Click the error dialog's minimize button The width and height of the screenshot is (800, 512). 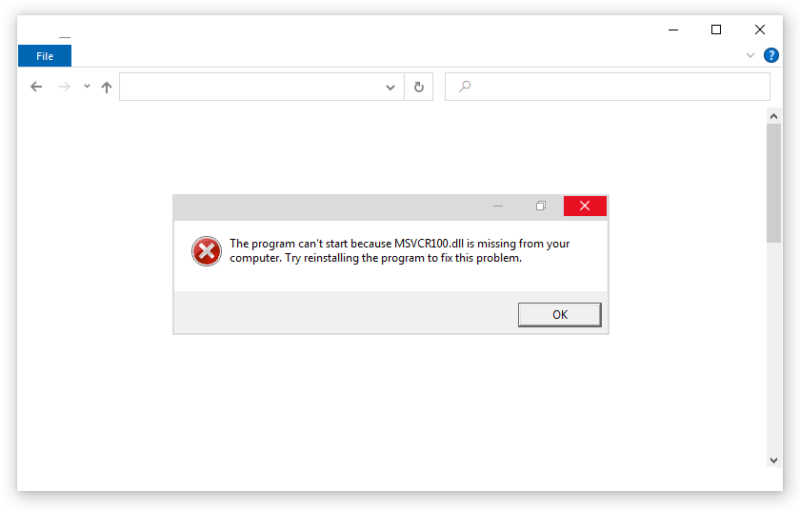click(x=498, y=206)
